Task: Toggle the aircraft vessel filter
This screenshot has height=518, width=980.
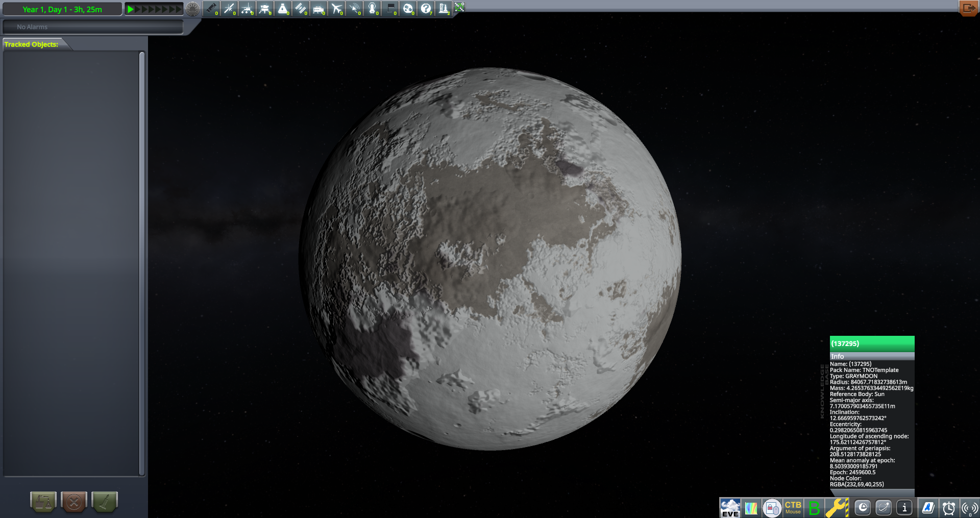Action: point(336,9)
